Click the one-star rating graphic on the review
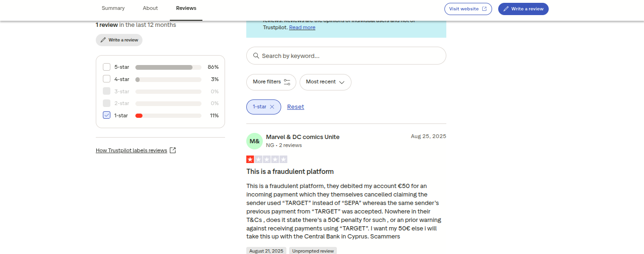The height and width of the screenshot is (254, 644). tap(267, 159)
